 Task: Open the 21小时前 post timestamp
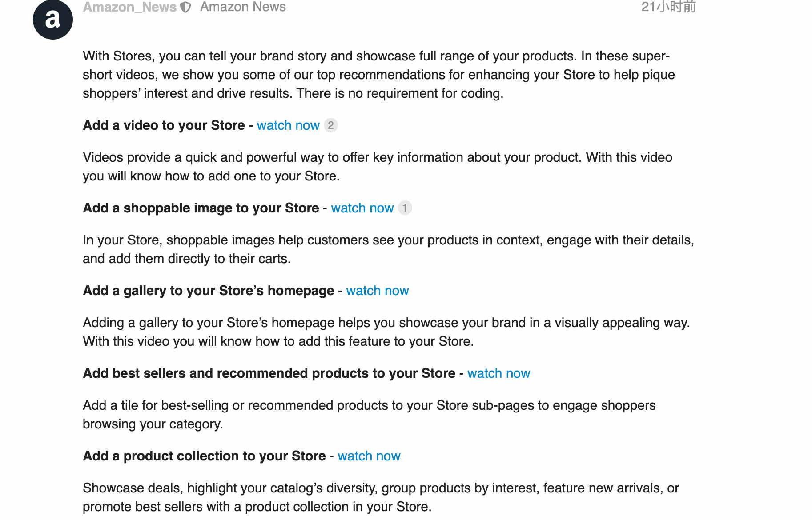(668, 7)
